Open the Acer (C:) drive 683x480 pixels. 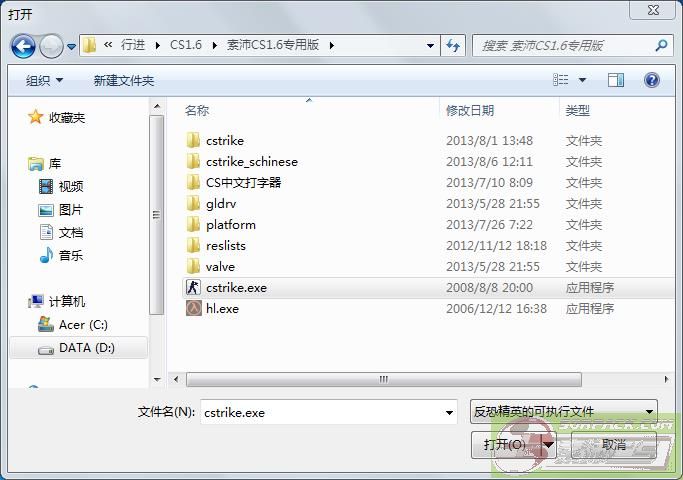point(82,325)
